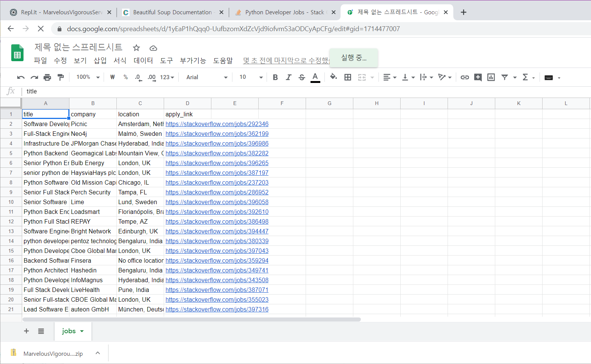Image resolution: width=591 pixels, height=364 pixels.
Task: Open text rotation dropdown
Action: tap(445, 77)
